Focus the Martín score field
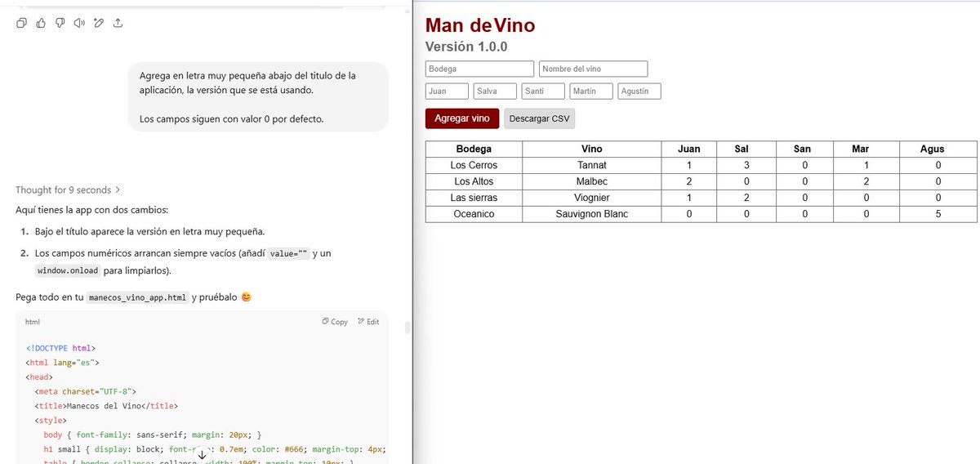Viewport: 980px width, 464px height. 591,91
